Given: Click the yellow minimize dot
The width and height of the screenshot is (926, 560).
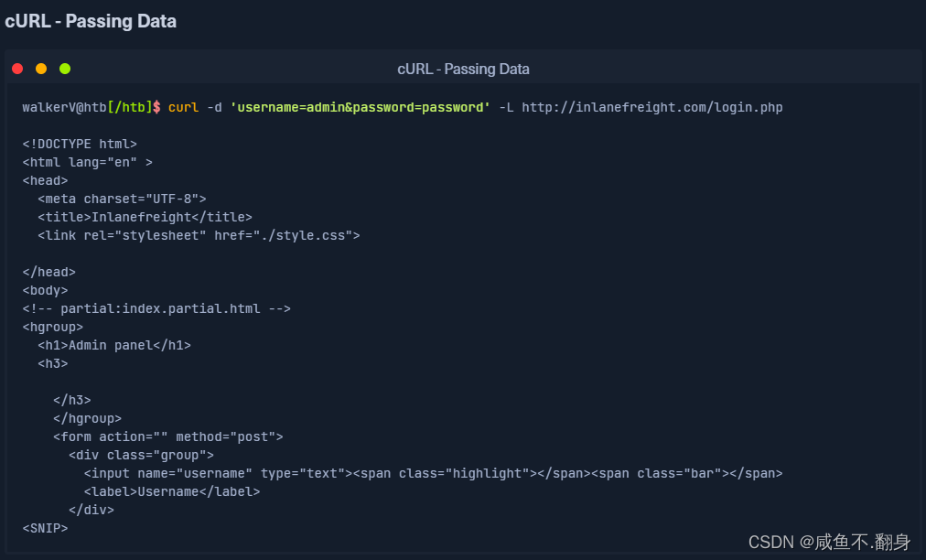Looking at the screenshot, I should [x=41, y=69].
